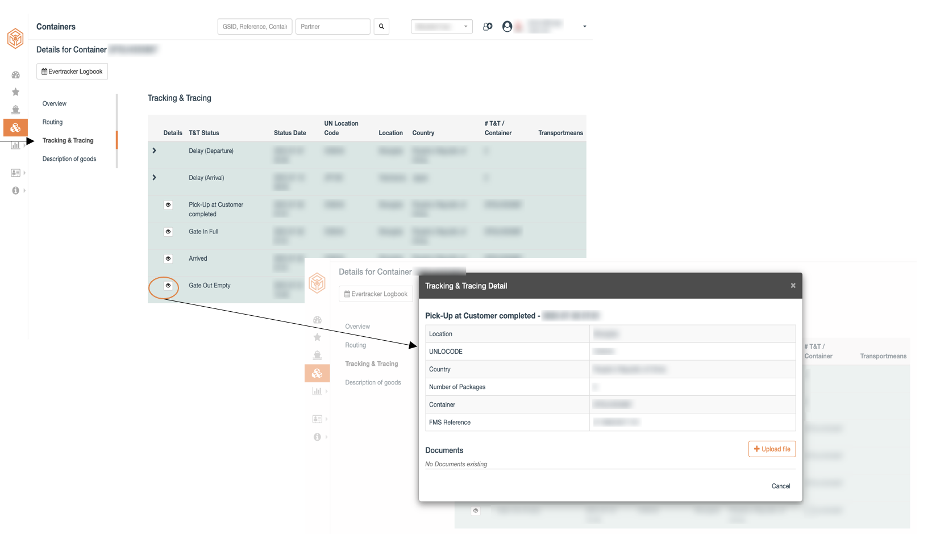
Task: Open the Evertracker Logbook button
Action: tap(72, 72)
